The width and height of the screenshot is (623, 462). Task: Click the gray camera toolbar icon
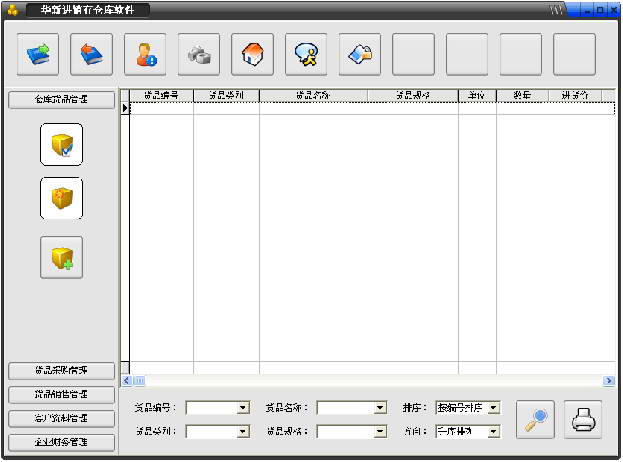coord(199,54)
